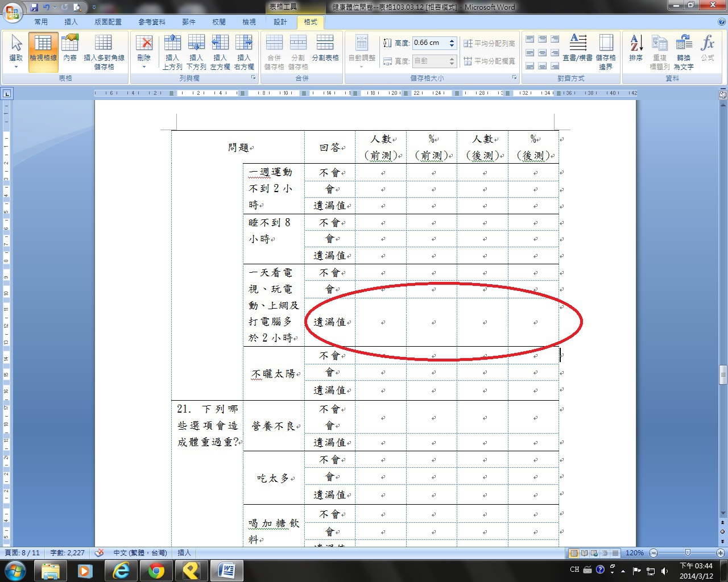728x582 pixels.
Task: Open print preview from Quick Access Toolbar
Action: pyautogui.click(x=77, y=7)
